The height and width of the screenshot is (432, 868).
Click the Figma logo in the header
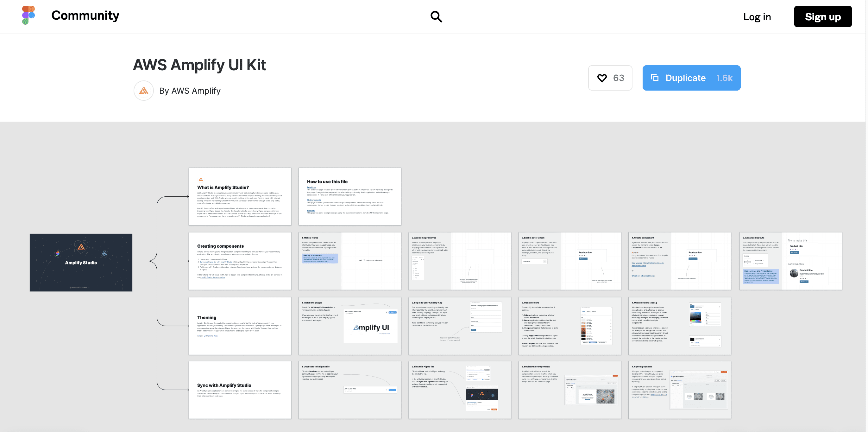point(25,15)
